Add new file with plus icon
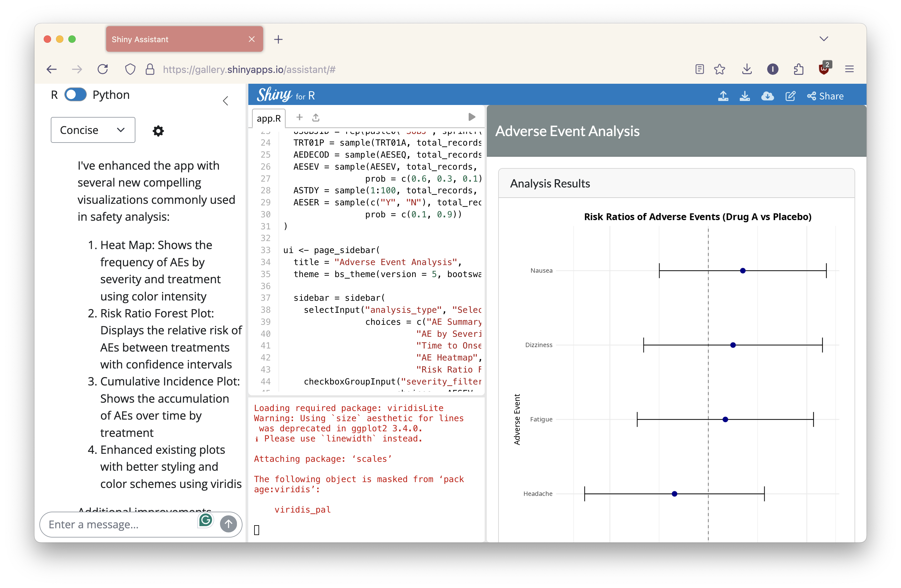Viewport: 901px width, 588px height. tap(299, 117)
